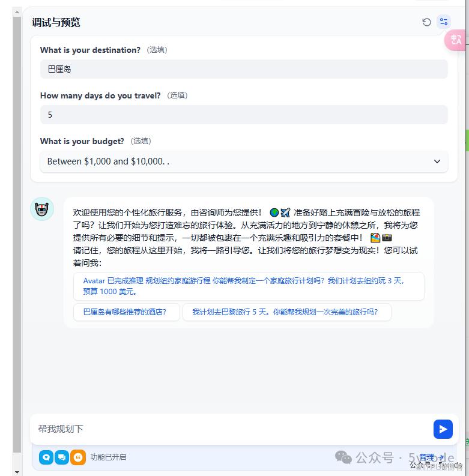Toggle the input variables panel sliders icon
This screenshot has height=476, width=469.
pos(444,22)
